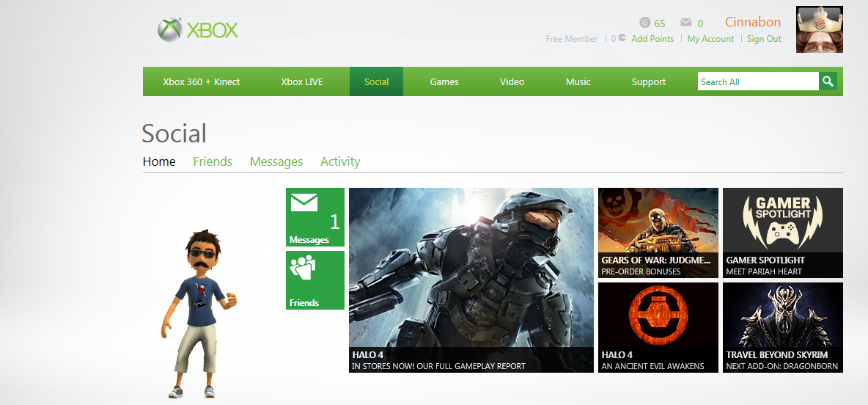
Task: Open Xbox 360 + Kinect menu
Action: click(x=202, y=81)
